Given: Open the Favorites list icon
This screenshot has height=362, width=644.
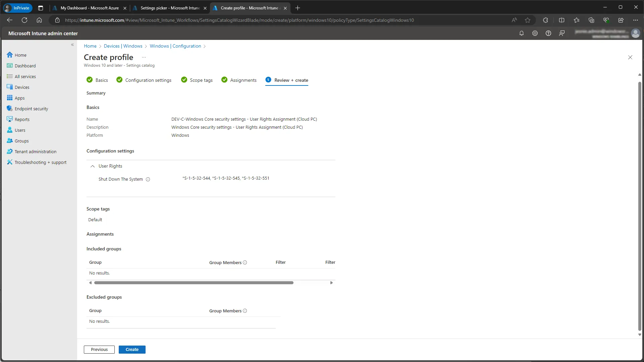Looking at the screenshot, I should [x=577, y=20].
